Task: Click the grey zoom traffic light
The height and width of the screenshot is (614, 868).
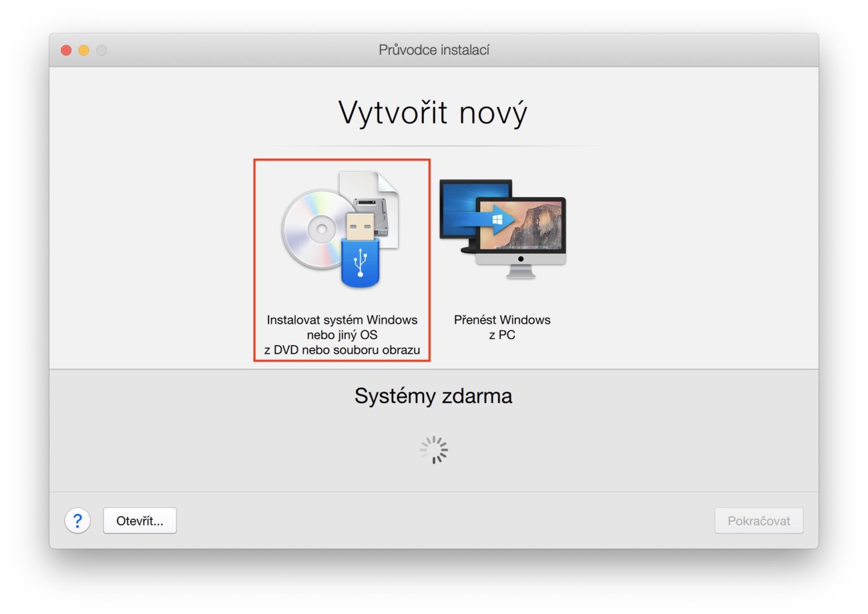Action: (102, 50)
